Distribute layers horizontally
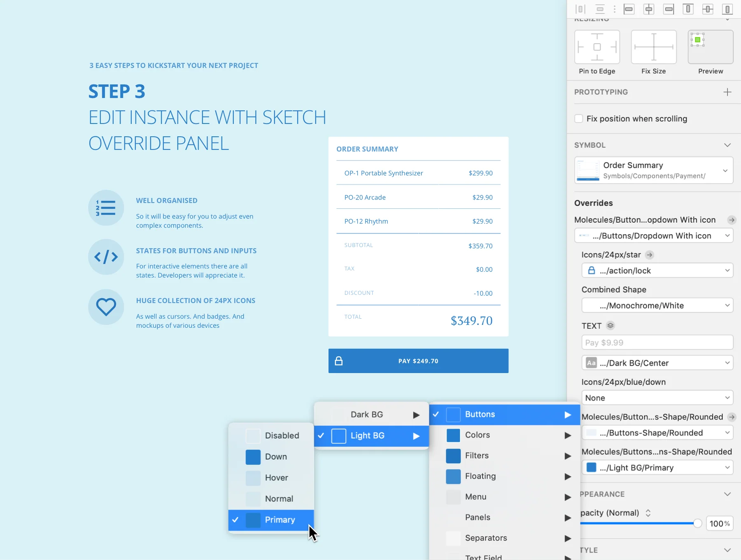This screenshot has height=560, width=741. tap(580, 9)
